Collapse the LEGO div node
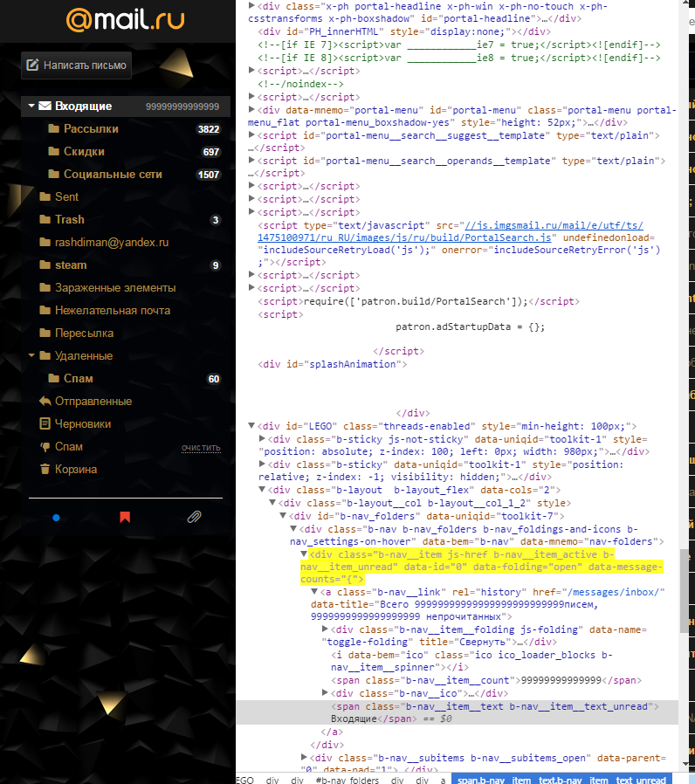 point(251,426)
